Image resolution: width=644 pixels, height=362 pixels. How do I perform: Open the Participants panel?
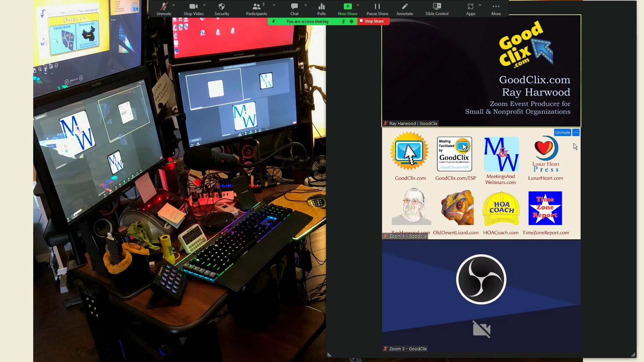pyautogui.click(x=257, y=9)
